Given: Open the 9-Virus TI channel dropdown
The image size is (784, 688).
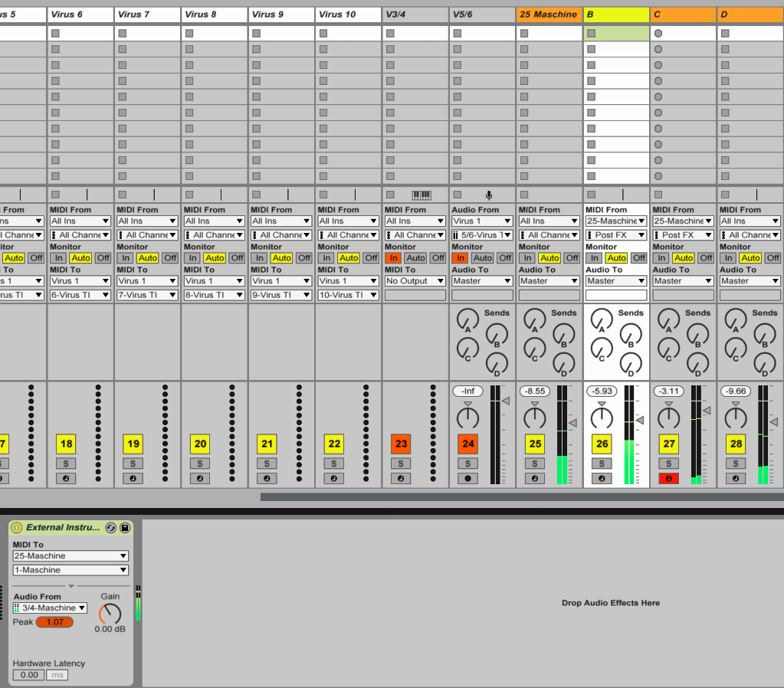Looking at the screenshot, I should pos(281,295).
